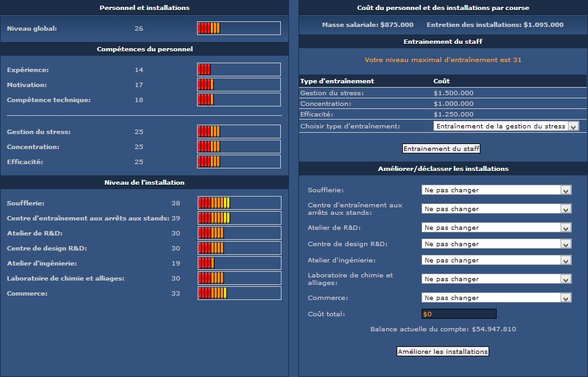Click the Efficacité $1.250.000 cost

pos(454,114)
